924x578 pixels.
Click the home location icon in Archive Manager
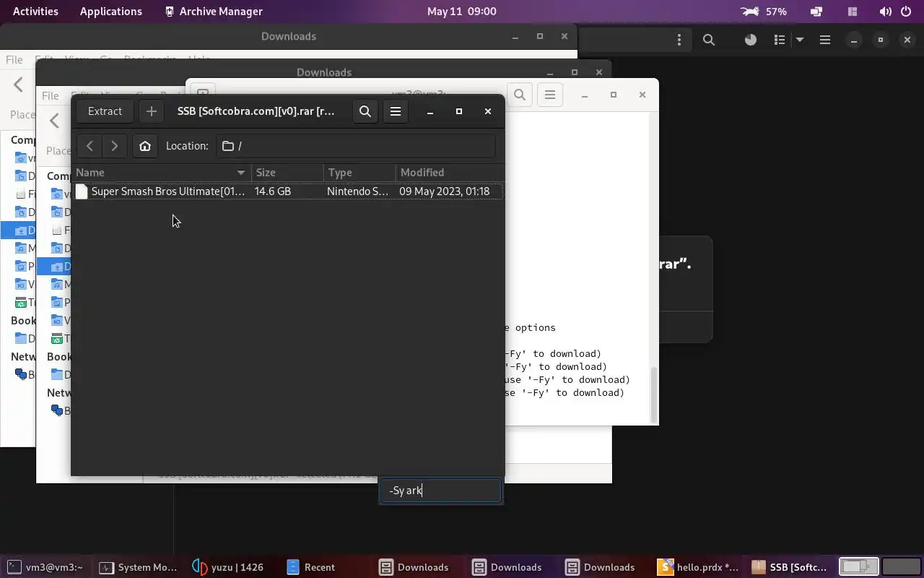pos(145,146)
